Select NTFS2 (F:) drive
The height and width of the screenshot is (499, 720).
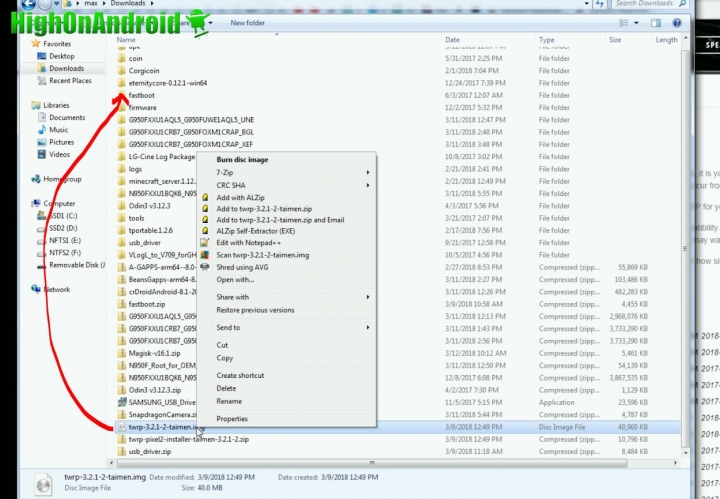point(65,253)
